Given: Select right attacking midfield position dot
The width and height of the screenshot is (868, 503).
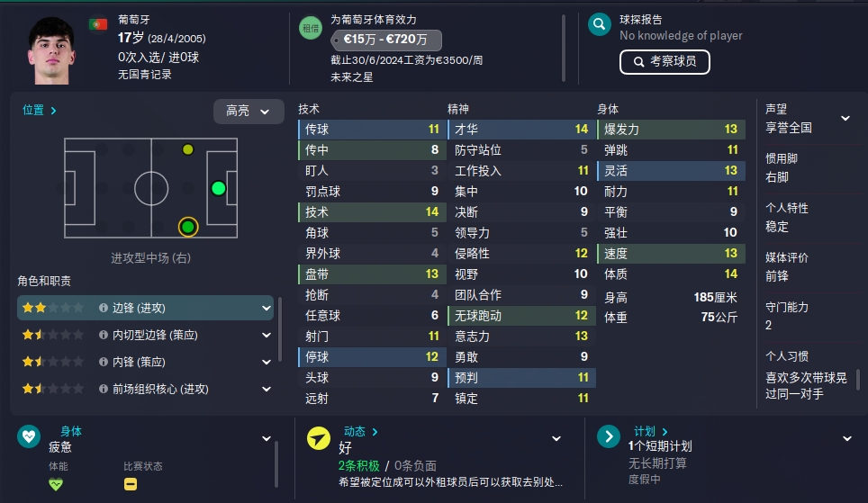Looking at the screenshot, I should tap(188, 227).
